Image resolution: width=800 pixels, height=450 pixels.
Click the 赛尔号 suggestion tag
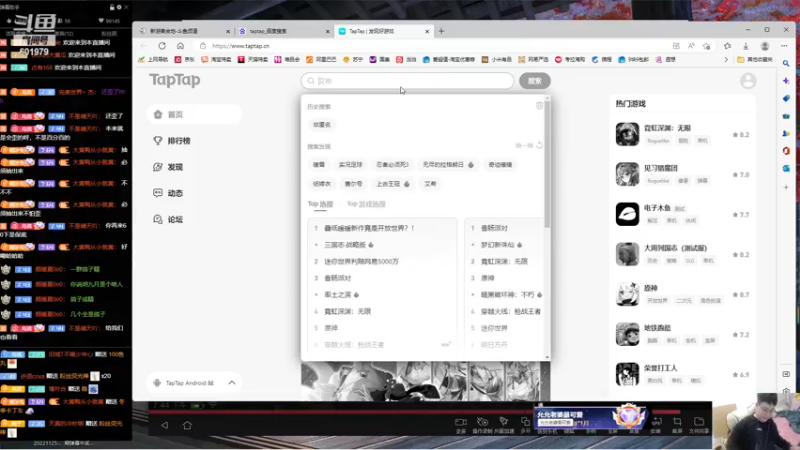coord(353,184)
